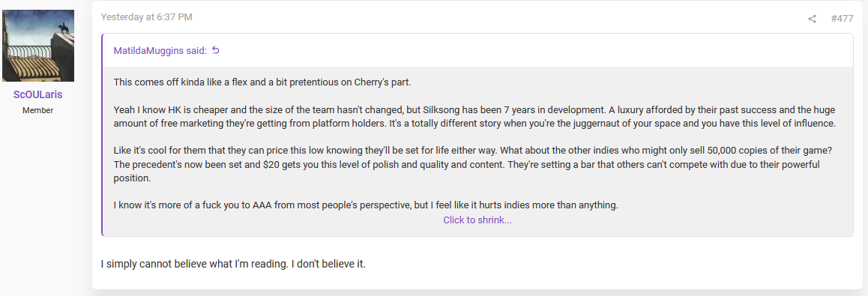The height and width of the screenshot is (296, 868).
Task: Click the reply text 'I simply cannot believe what I'm reading'
Action: pos(194,264)
